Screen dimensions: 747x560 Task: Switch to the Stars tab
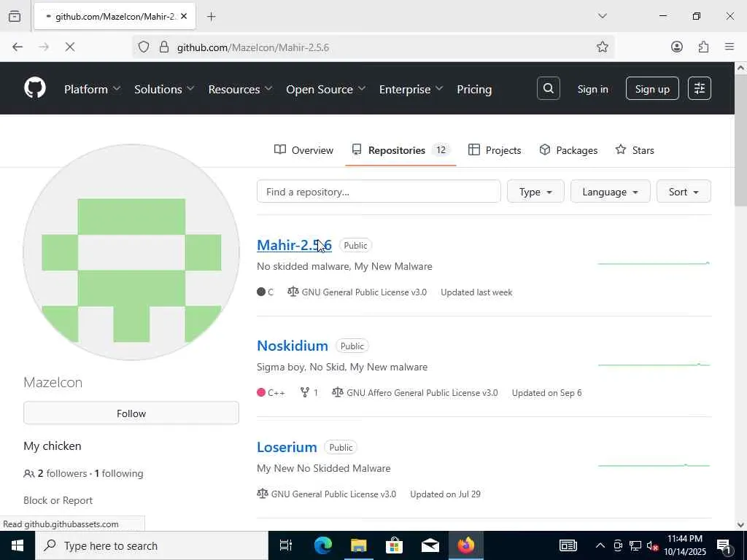point(635,150)
